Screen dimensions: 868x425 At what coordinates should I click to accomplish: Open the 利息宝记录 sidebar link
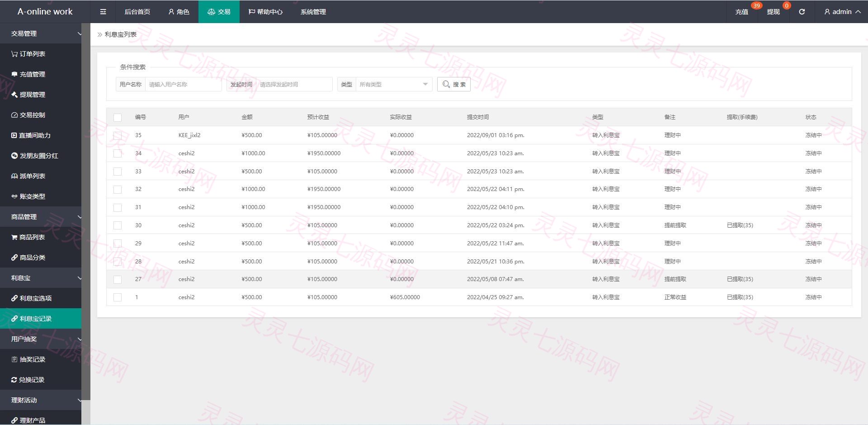click(x=41, y=319)
